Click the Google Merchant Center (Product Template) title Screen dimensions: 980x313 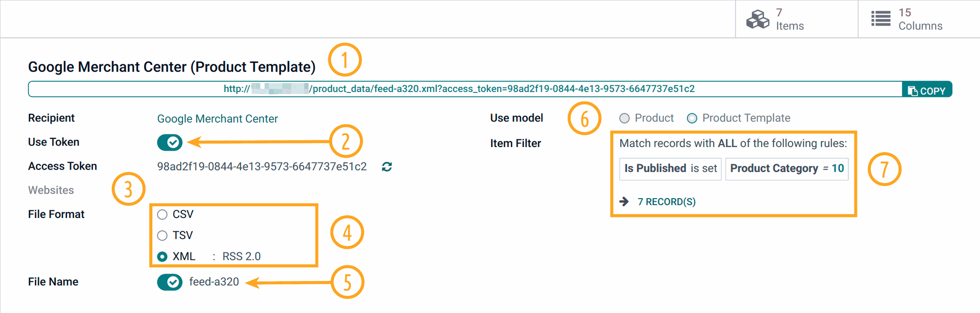pyautogui.click(x=171, y=67)
